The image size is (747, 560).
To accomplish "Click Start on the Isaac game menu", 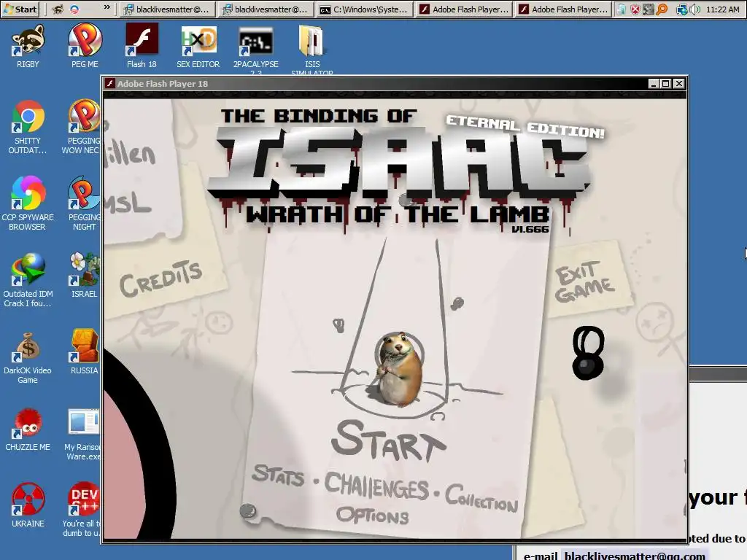I will (388, 441).
